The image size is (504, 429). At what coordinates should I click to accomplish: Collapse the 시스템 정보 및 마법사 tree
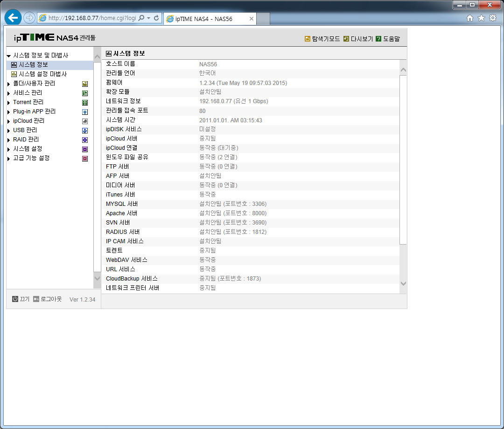point(9,56)
